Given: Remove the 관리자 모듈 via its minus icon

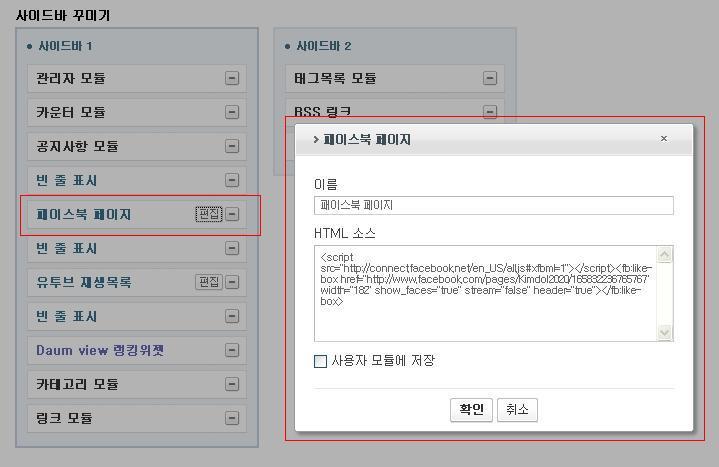Looking at the screenshot, I should pyautogui.click(x=232, y=78).
